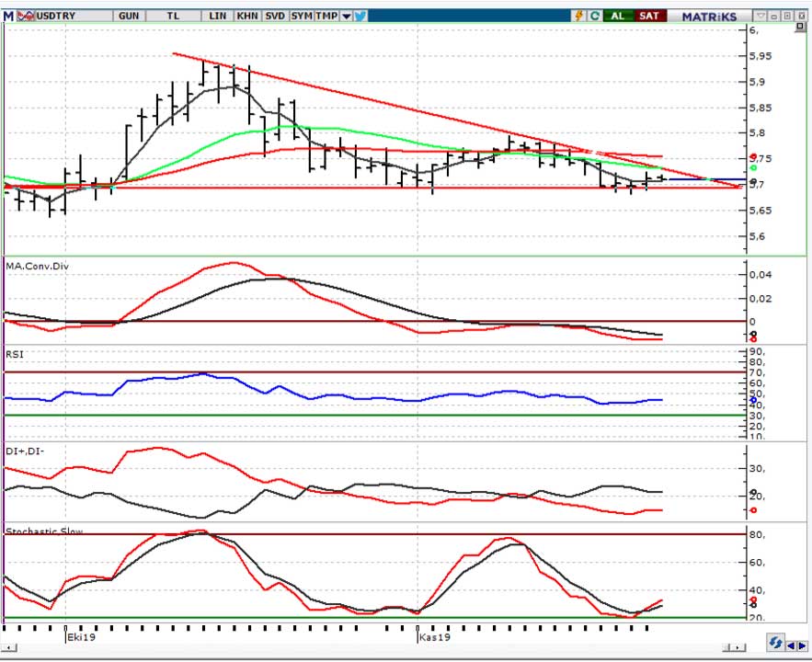Click the Stochastic Slow indicator label

[x=44, y=531]
